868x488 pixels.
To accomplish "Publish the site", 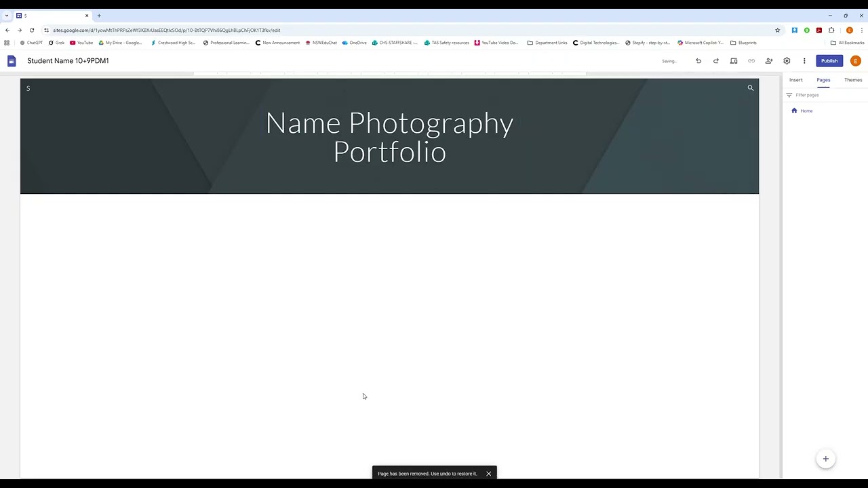I will pos(829,61).
